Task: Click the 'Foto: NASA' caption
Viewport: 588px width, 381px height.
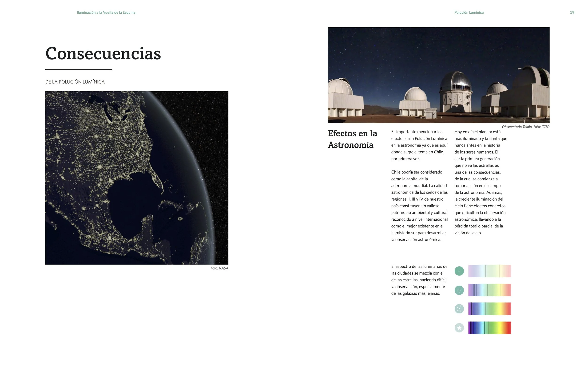Action: point(219,268)
